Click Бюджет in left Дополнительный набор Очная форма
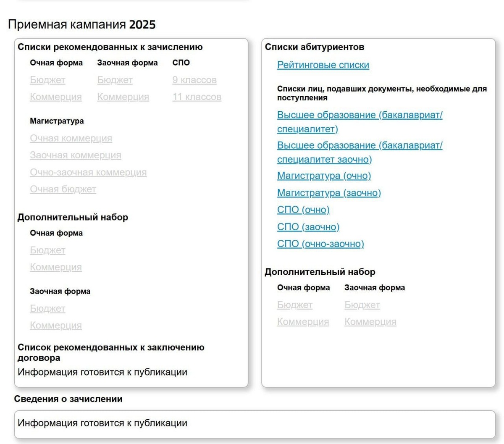 (x=47, y=250)
